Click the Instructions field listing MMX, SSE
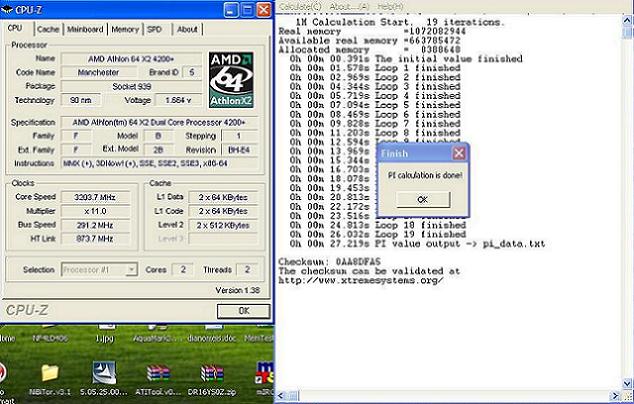This screenshot has width=634, height=404. pyautogui.click(x=159, y=163)
